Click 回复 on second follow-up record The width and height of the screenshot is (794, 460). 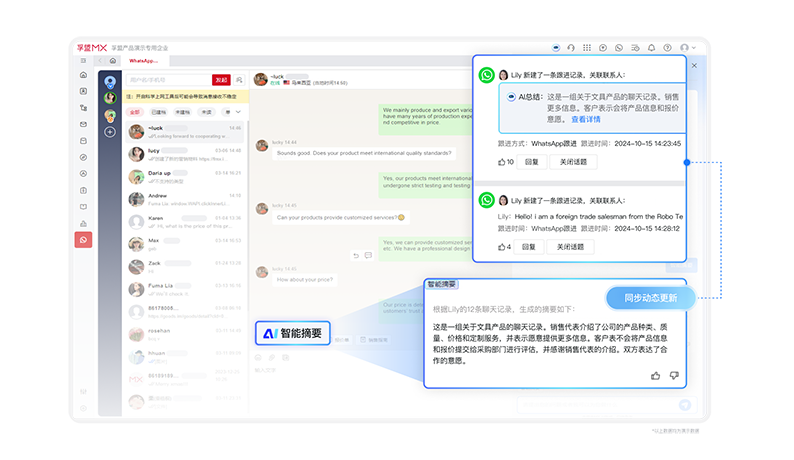529,247
